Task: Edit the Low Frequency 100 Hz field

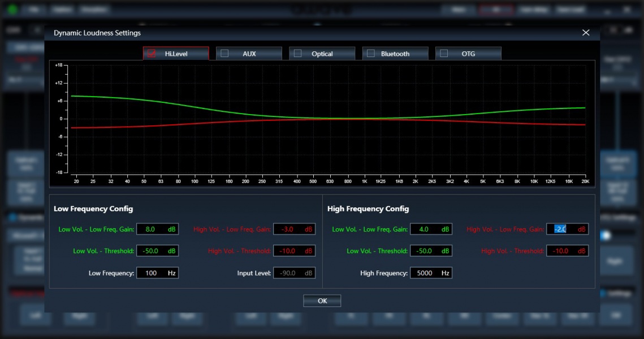Action: click(157, 273)
